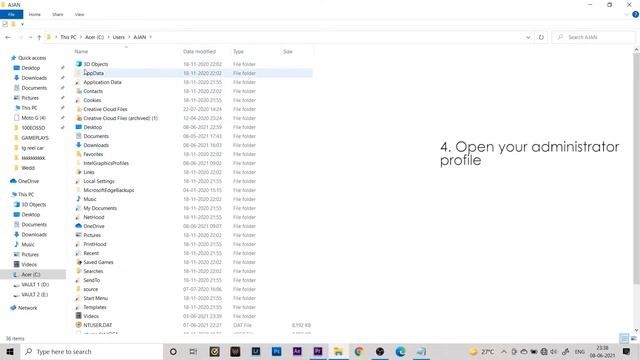Open the address bar history dropdown
Screen dimensions: 640x360
click(x=528, y=37)
